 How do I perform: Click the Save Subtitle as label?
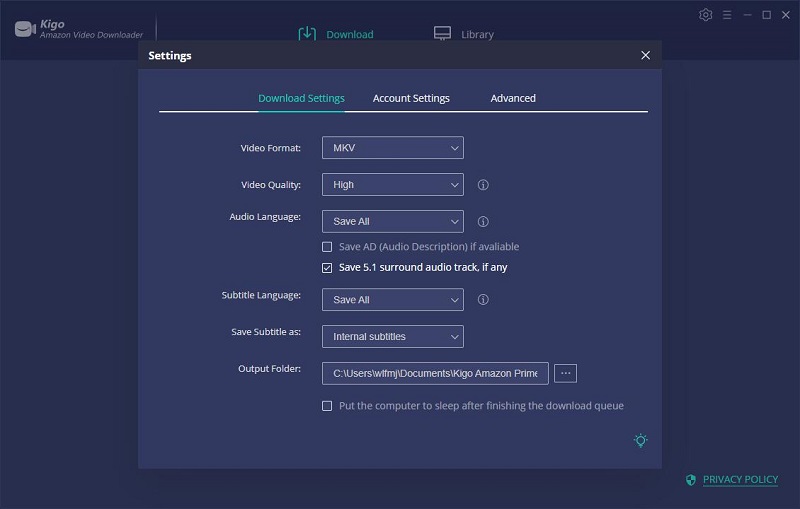point(266,332)
